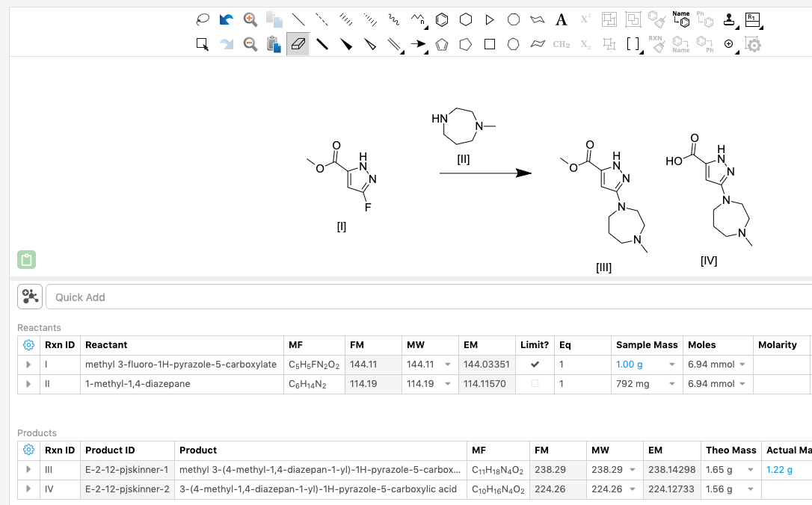Click the Undo arrow icon
Screen dimensions: 812x505
tap(226, 20)
